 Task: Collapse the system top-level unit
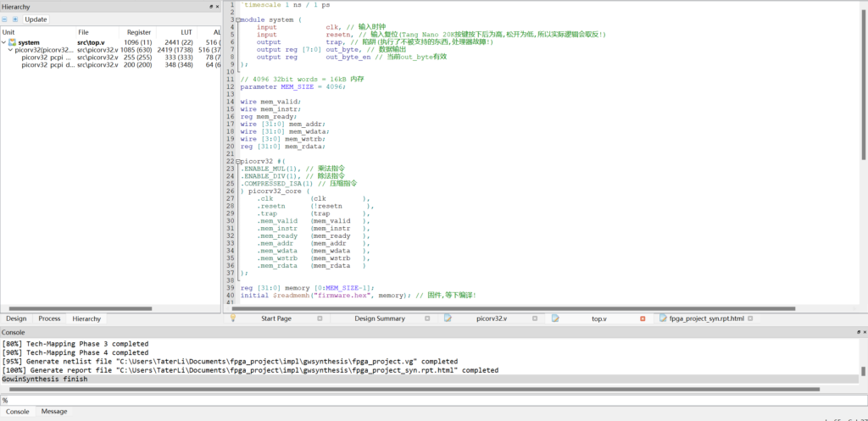pos(4,42)
